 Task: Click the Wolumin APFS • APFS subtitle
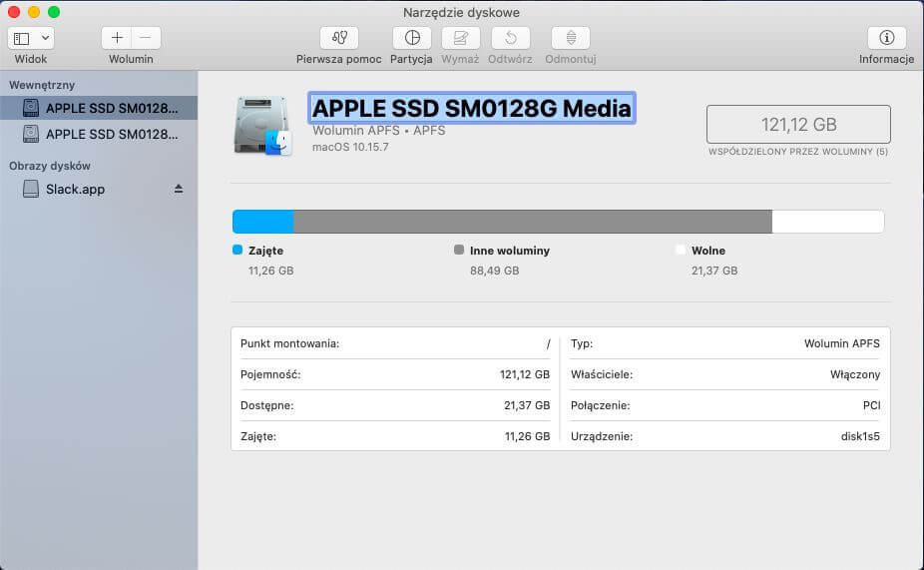click(379, 130)
